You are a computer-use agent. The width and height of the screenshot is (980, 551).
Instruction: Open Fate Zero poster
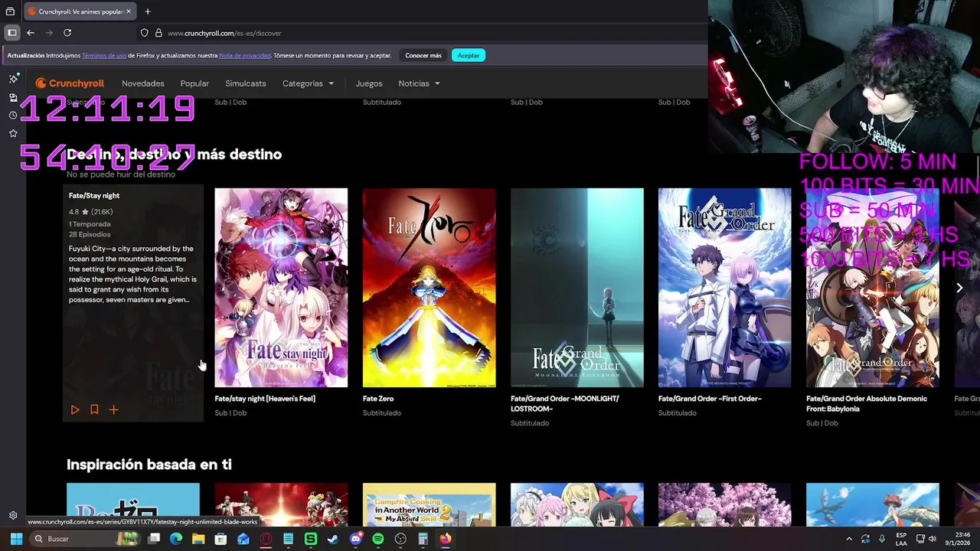point(429,288)
